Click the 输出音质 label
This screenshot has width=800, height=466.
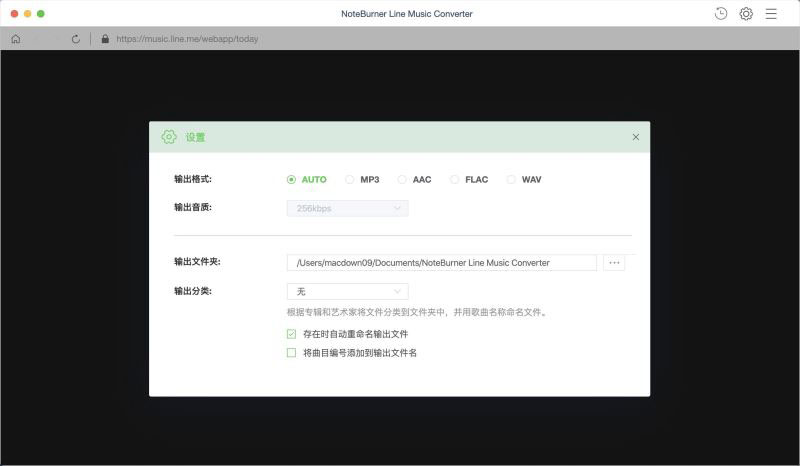[193, 207]
